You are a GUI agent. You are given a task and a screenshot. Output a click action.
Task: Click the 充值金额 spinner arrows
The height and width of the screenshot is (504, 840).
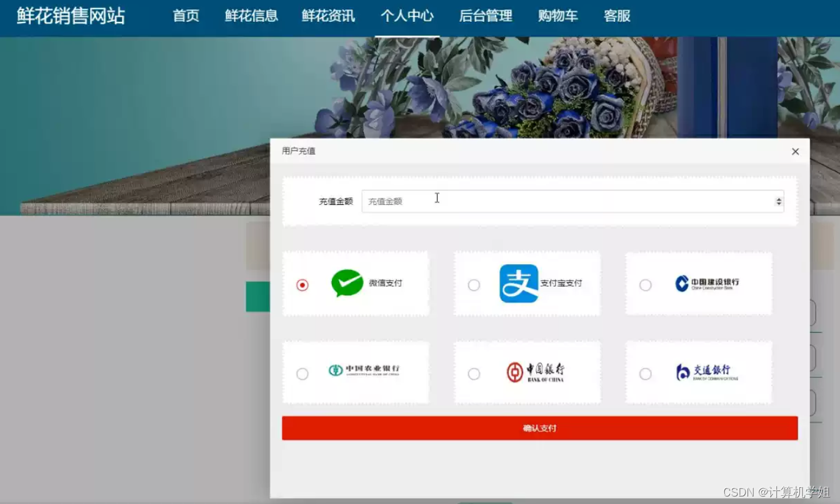click(779, 201)
